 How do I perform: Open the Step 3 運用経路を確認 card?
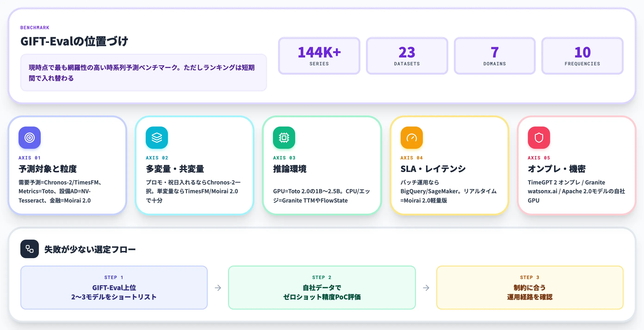pyautogui.click(x=530, y=288)
